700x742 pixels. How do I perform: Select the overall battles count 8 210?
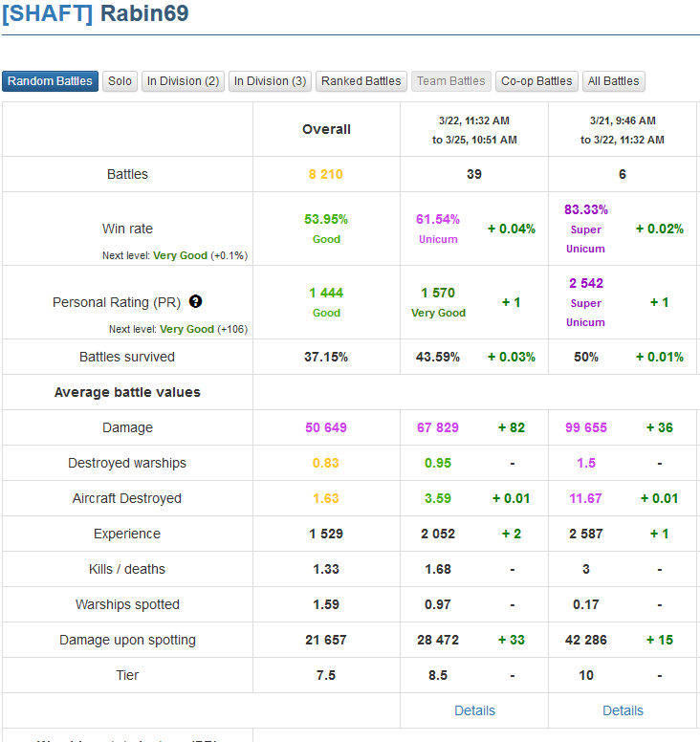[326, 174]
